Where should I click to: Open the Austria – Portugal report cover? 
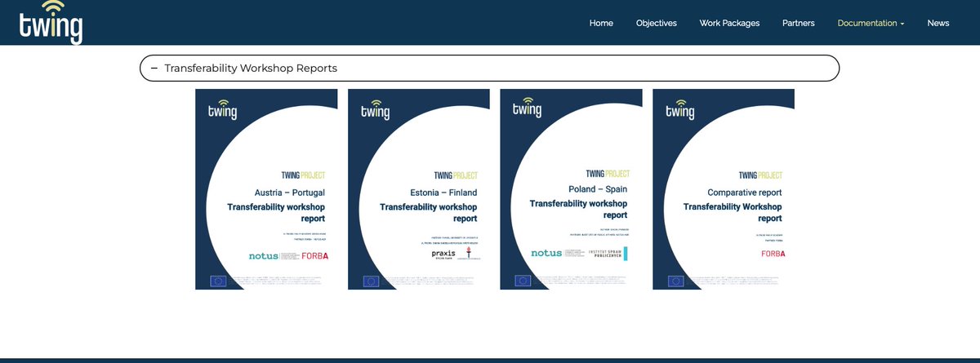click(x=266, y=189)
